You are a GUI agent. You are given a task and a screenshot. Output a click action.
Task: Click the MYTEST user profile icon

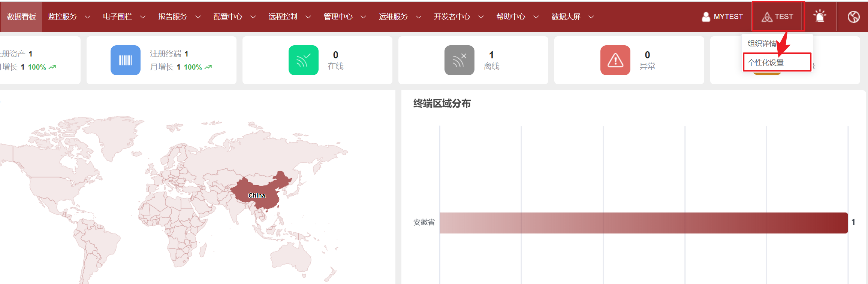point(706,16)
